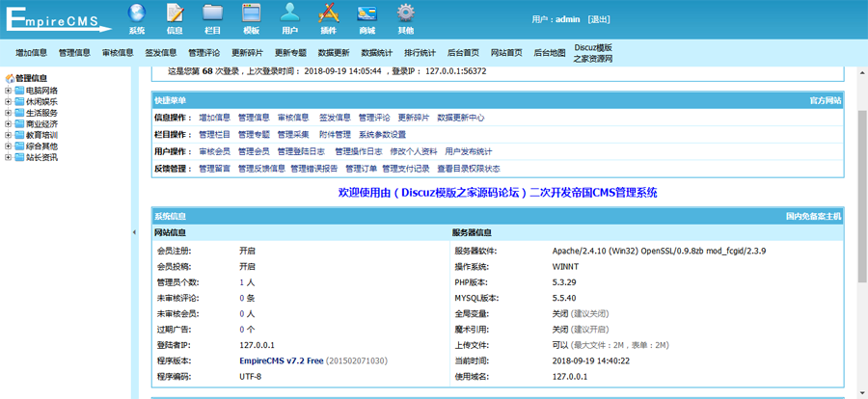868x399 pixels.
Task: Select 增加信息 in the top submenu
Action: click(x=31, y=53)
